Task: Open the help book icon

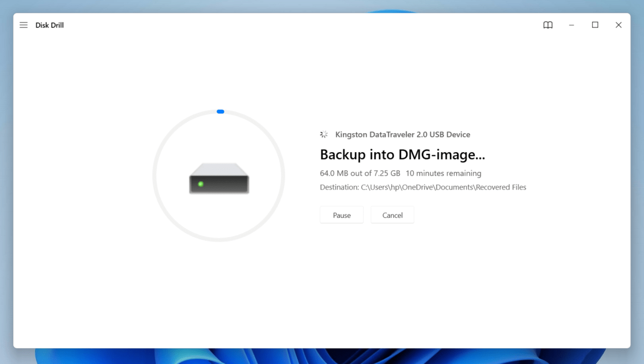Action: [548, 25]
